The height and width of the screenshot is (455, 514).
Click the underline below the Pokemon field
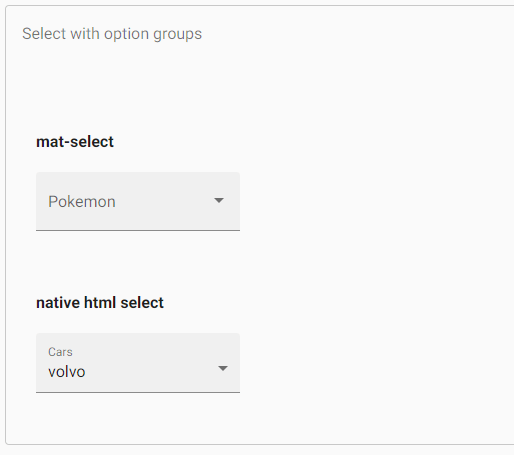138,230
